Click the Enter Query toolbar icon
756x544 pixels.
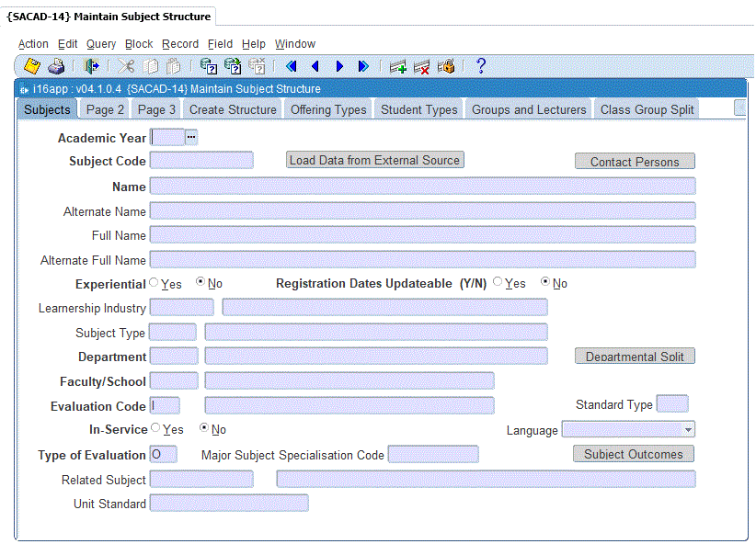208,66
